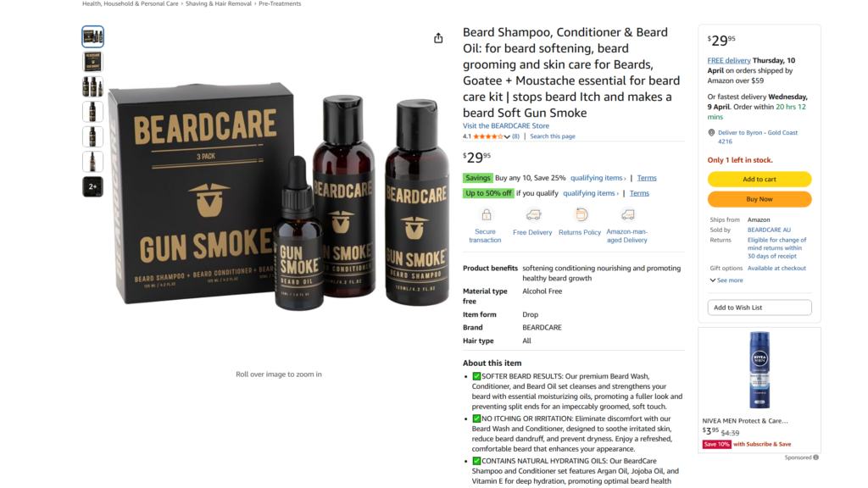Click the share icon above product image
Viewport: 868px width, 488px height.
tap(438, 38)
